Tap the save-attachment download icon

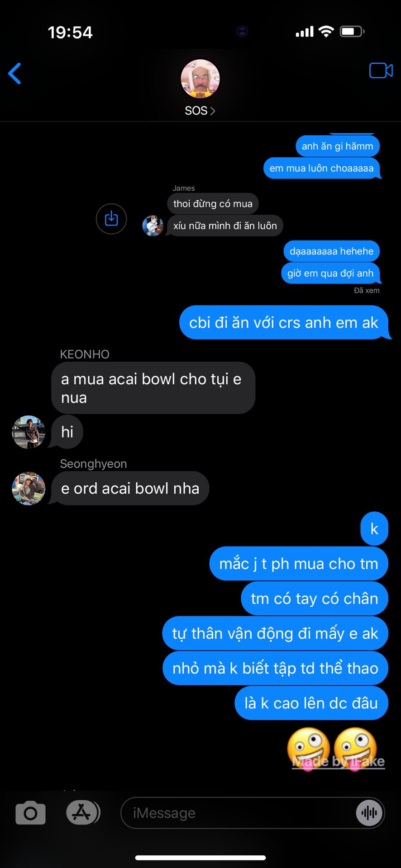(x=111, y=219)
